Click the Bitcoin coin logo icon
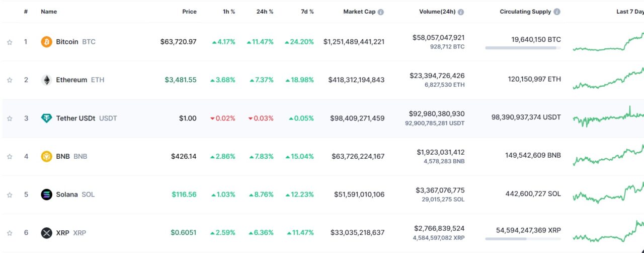This screenshot has width=644, height=253. [x=46, y=42]
